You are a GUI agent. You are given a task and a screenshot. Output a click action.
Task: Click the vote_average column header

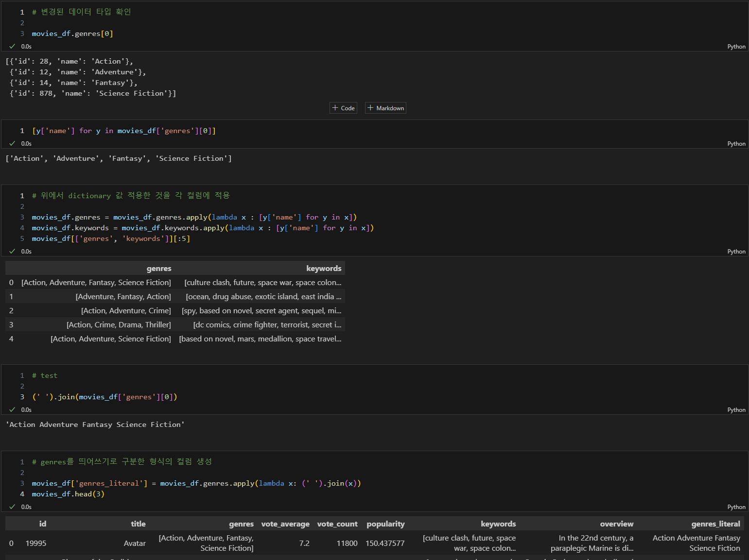coord(285,524)
